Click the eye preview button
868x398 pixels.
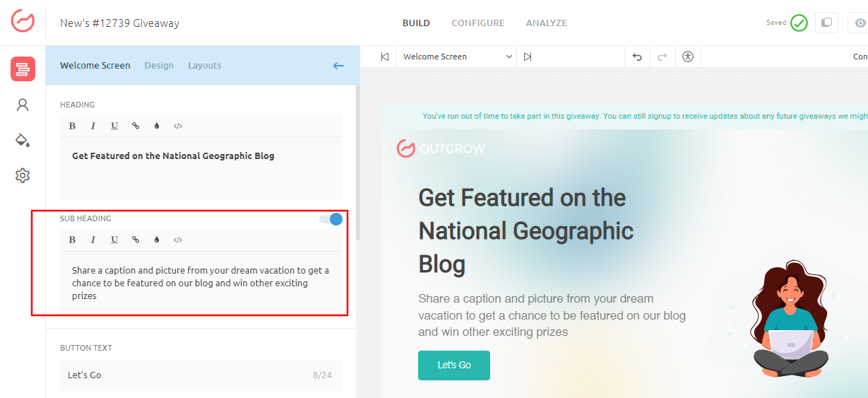[859, 23]
